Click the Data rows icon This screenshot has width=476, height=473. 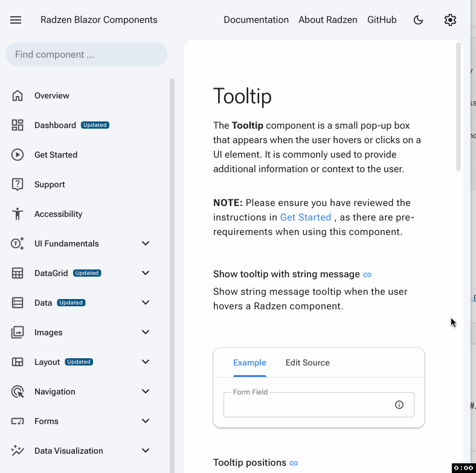pos(18,303)
